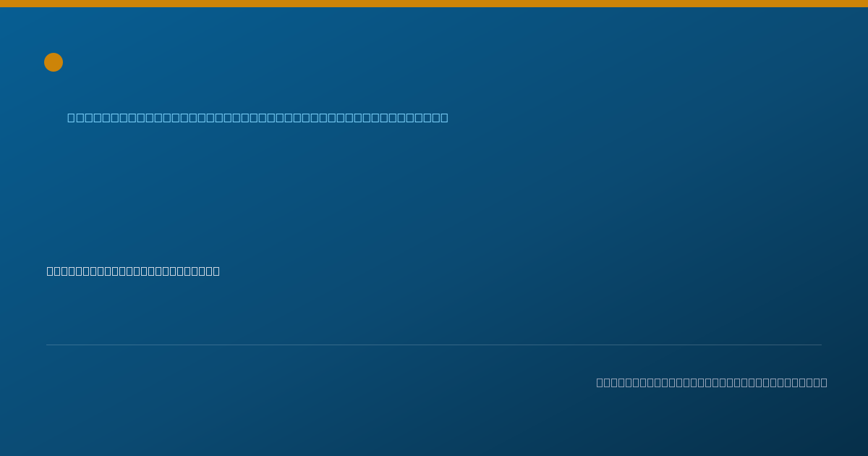Click the left end of the orange top bar
868x456 pixels.
click(x=2, y=4)
